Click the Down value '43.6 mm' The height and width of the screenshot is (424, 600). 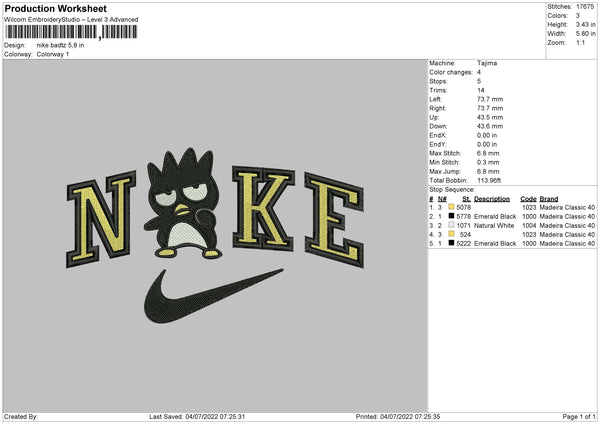tap(490, 126)
